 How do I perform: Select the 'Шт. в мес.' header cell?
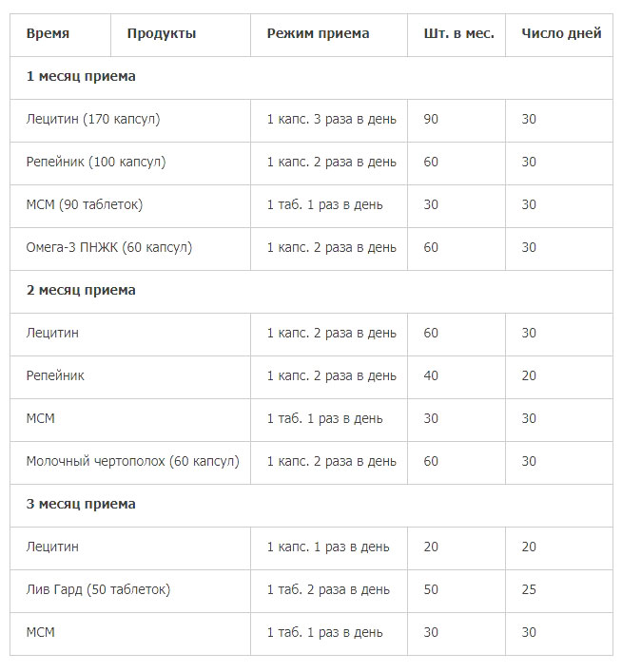click(x=457, y=35)
